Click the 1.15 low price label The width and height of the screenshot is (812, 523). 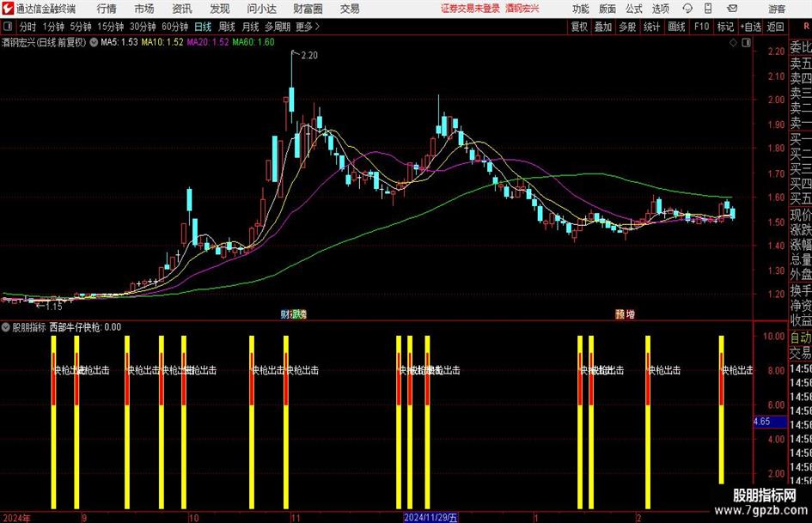tap(54, 306)
